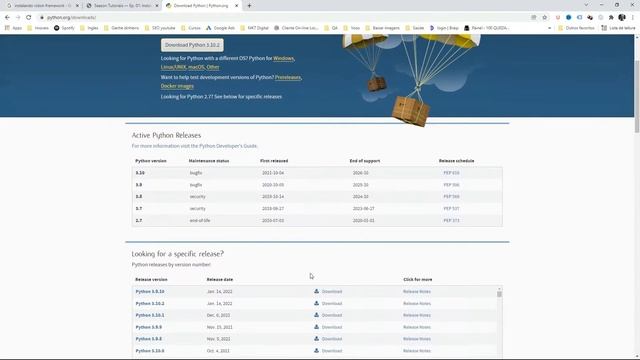Close the Download Python tab
The width and height of the screenshot is (640, 360).
click(236, 6)
